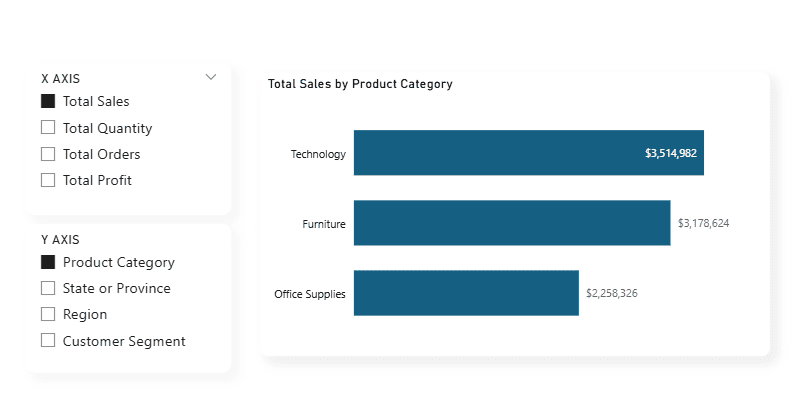Click the Furniture axis label
This screenshot has width=807, height=415.
[x=324, y=224]
